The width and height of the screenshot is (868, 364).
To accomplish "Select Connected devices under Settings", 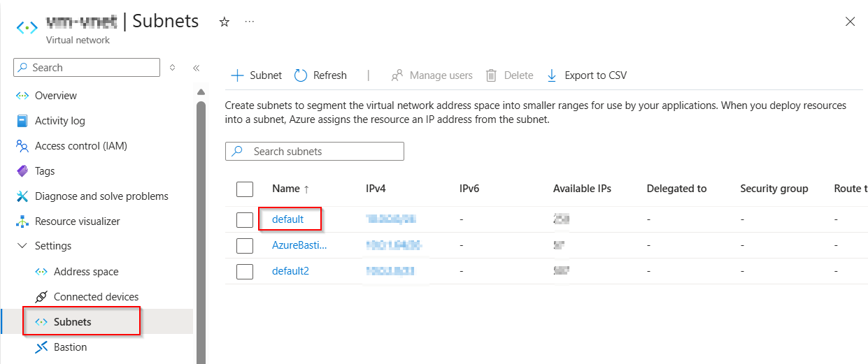I will pos(97,297).
